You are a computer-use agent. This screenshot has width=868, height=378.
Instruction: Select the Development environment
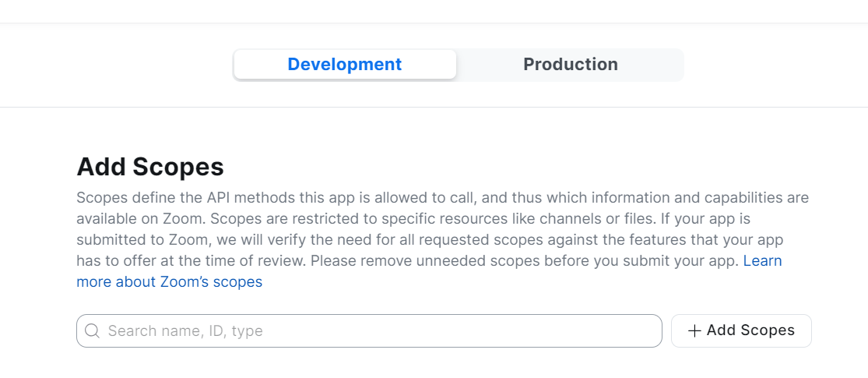[345, 65]
